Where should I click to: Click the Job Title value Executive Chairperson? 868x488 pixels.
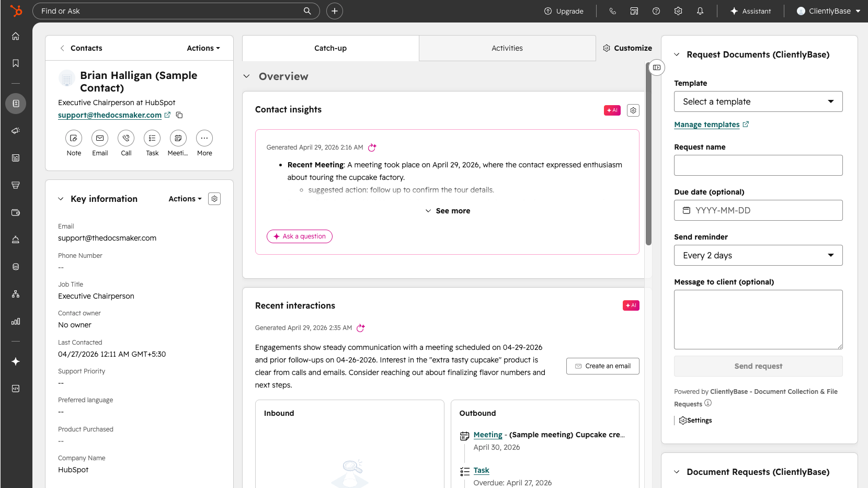tap(96, 296)
